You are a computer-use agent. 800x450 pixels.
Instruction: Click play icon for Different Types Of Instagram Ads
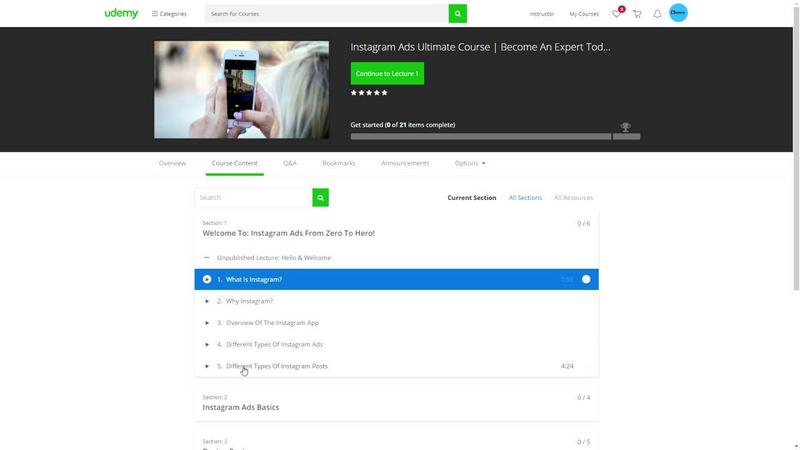click(207, 344)
